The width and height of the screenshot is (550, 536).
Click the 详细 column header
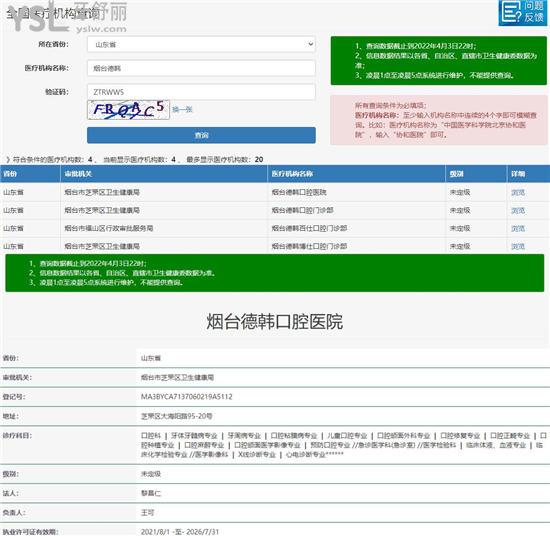(529, 174)
